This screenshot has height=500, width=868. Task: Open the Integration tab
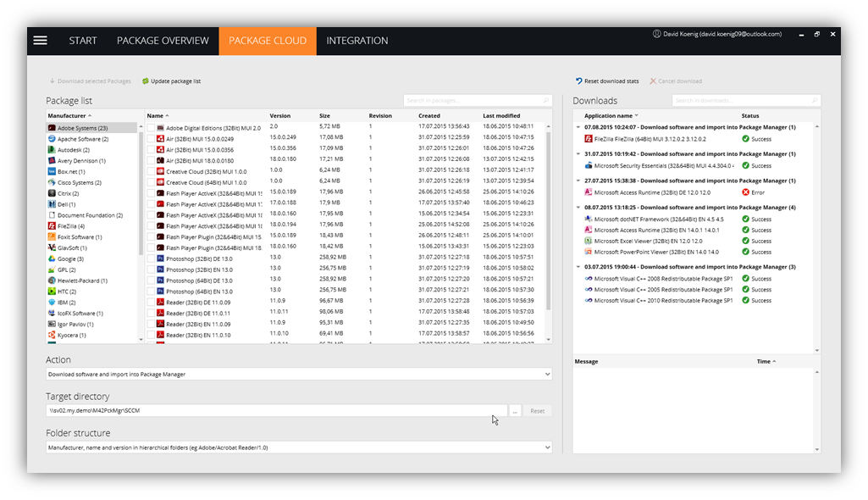(357, 41)
